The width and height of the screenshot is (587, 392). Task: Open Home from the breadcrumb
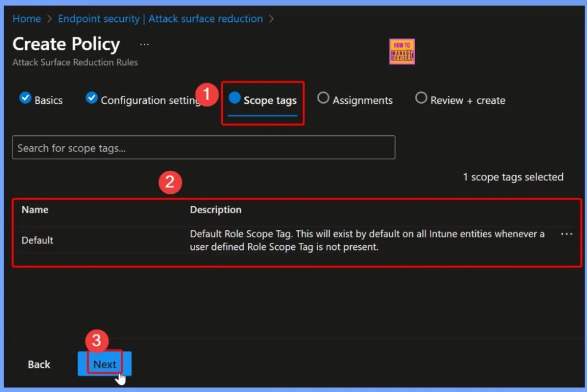[26, 18]
